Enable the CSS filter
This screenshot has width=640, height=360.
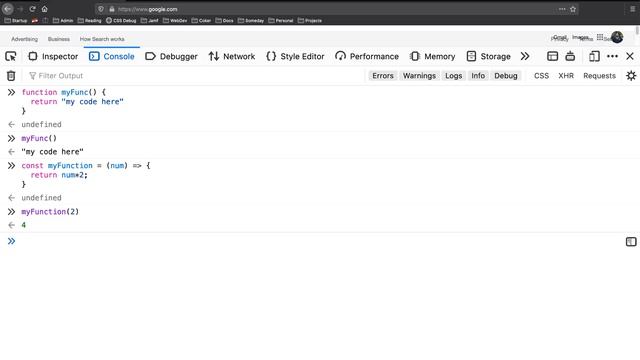pos(541,76)
